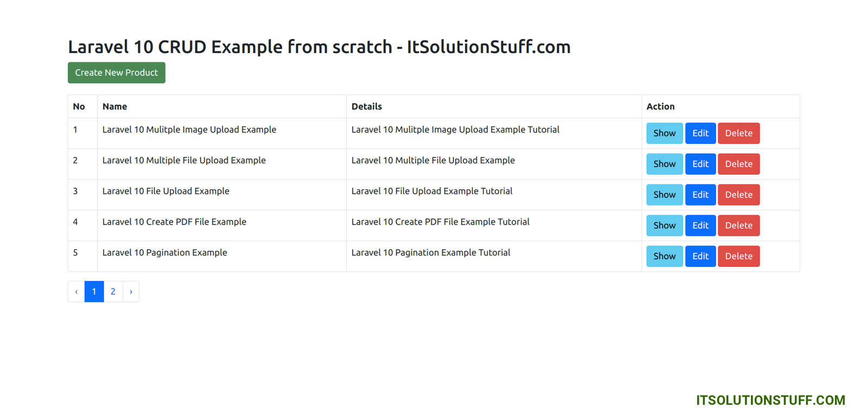Click the previous page arrow

76,292
